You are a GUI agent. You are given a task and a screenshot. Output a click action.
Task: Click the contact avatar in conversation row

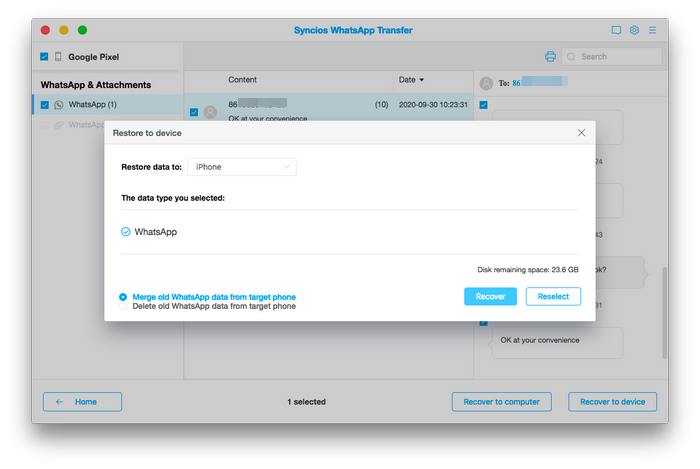pos(210,112)
